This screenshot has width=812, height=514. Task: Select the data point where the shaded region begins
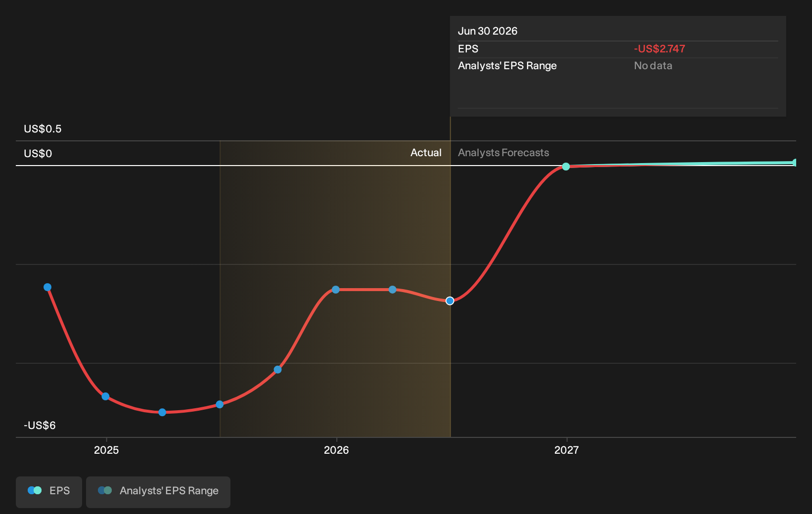coord(220,404)
